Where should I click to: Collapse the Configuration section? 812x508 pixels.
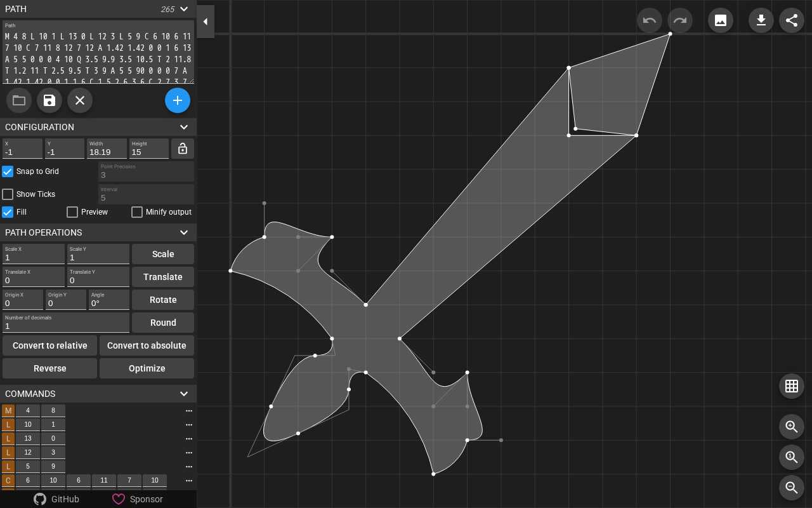pyautogui.click(x=184, y=127)
